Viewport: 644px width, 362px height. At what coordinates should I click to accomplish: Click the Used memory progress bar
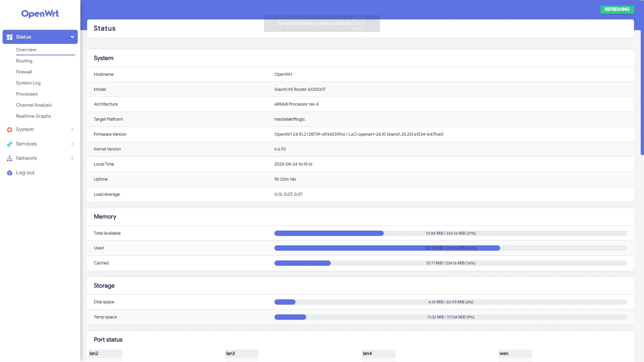450,248
